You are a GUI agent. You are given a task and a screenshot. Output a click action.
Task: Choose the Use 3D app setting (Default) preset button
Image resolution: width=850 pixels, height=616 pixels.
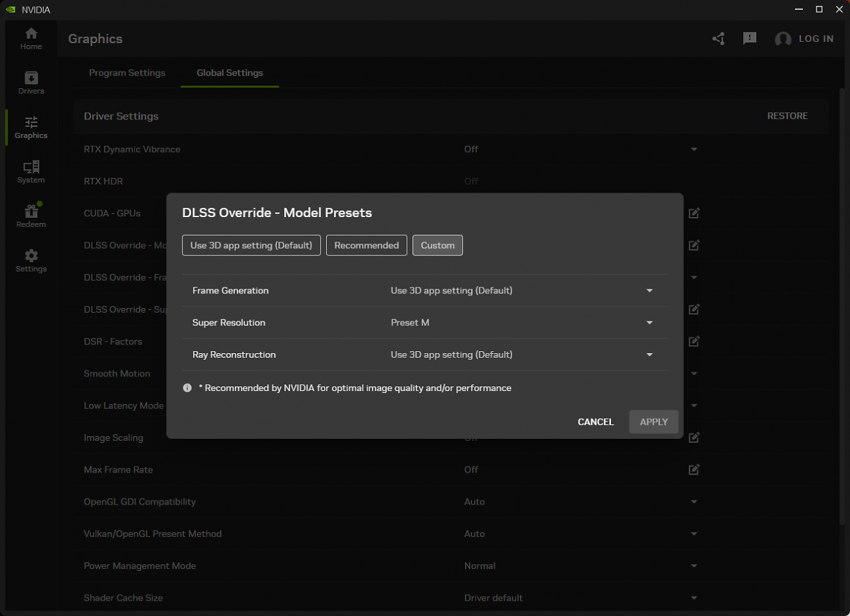(x=251, y=245)
